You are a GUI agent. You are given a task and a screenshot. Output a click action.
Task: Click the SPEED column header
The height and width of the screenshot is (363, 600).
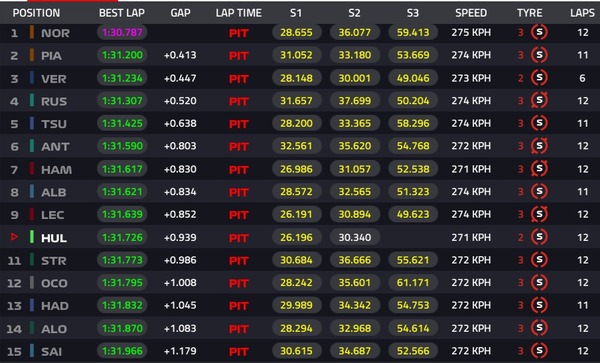(x=471, y=13)
